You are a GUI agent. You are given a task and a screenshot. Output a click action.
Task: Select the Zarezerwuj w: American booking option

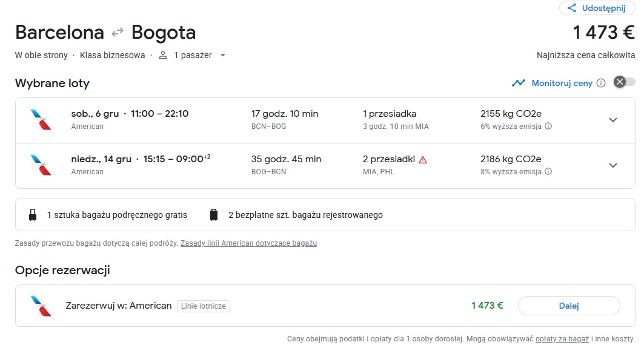[325, 306]
